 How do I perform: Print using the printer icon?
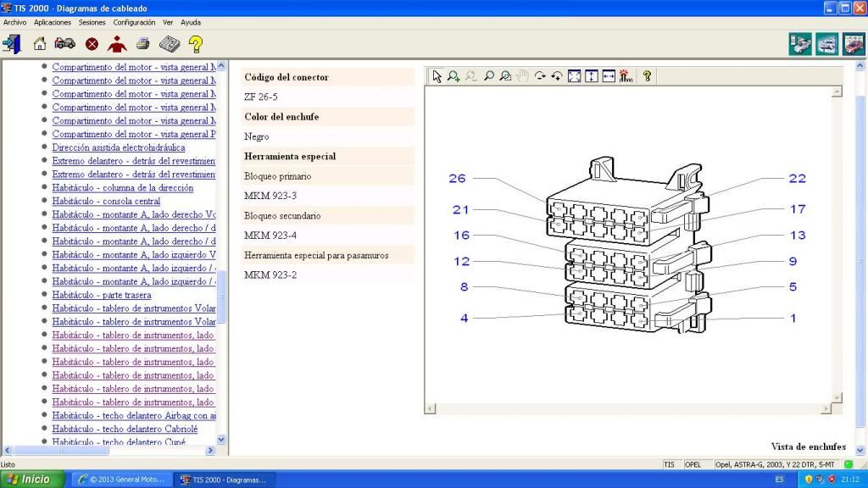click(143, 44)
